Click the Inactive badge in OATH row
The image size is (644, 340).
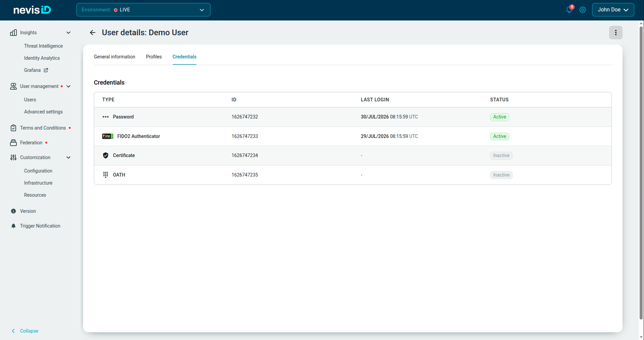tap(501, 175)
